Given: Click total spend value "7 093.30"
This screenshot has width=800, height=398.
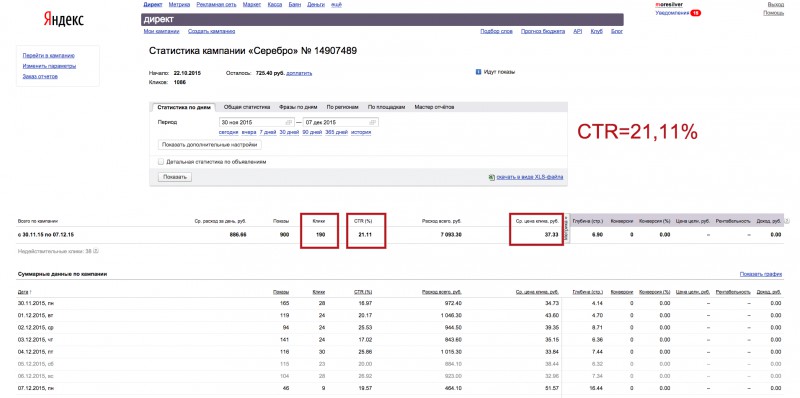Looking at the screenshot, I should (x=450, y=235).
